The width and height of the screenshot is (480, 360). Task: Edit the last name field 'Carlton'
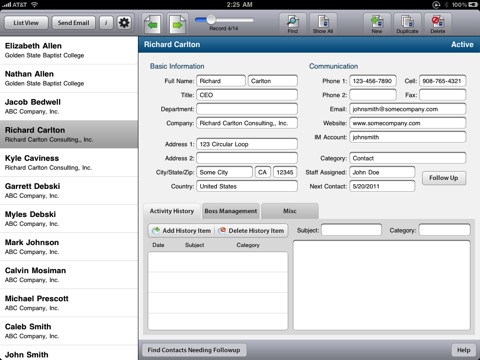tap(273, 81)
